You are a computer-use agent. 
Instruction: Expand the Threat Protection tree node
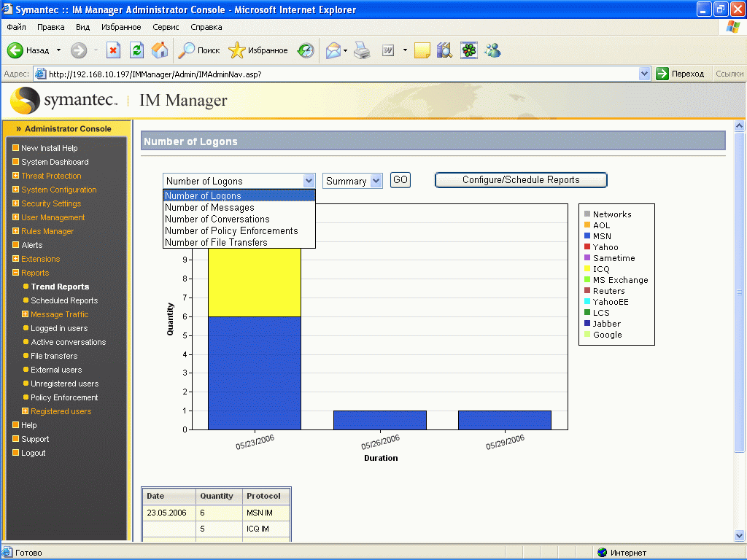click(16, 176)
